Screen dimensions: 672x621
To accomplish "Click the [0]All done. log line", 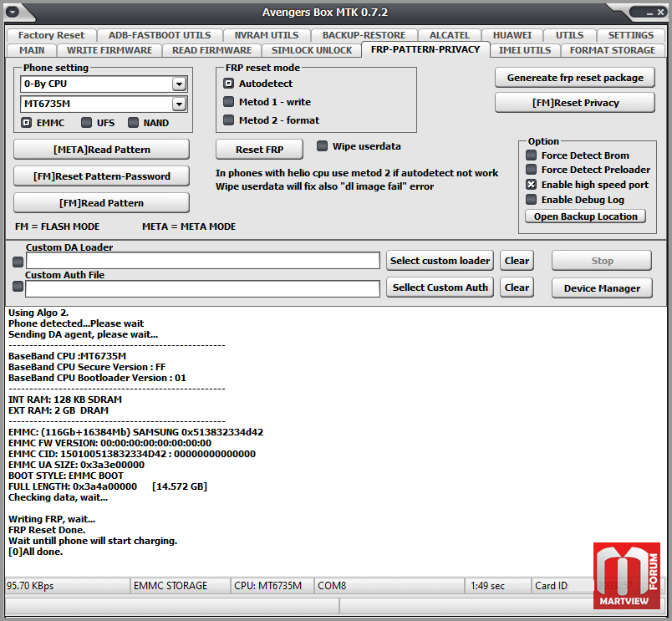I will [x=36, y=552].
